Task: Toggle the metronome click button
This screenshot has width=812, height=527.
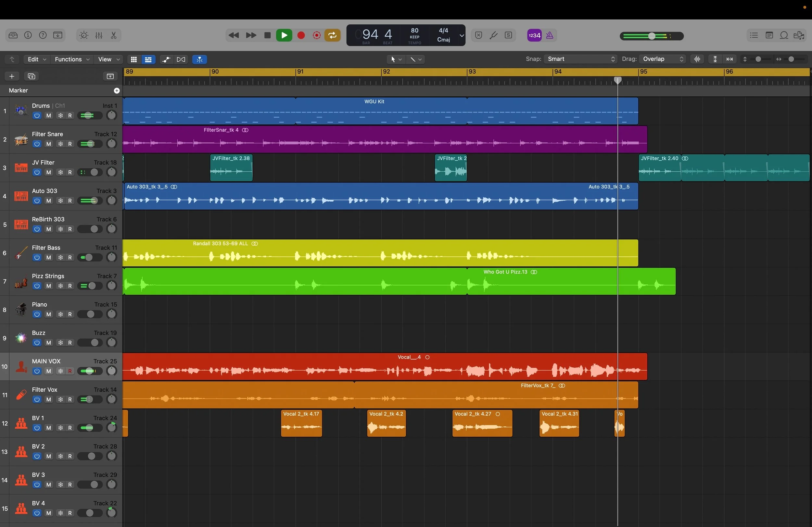Action: pos(550,35)
